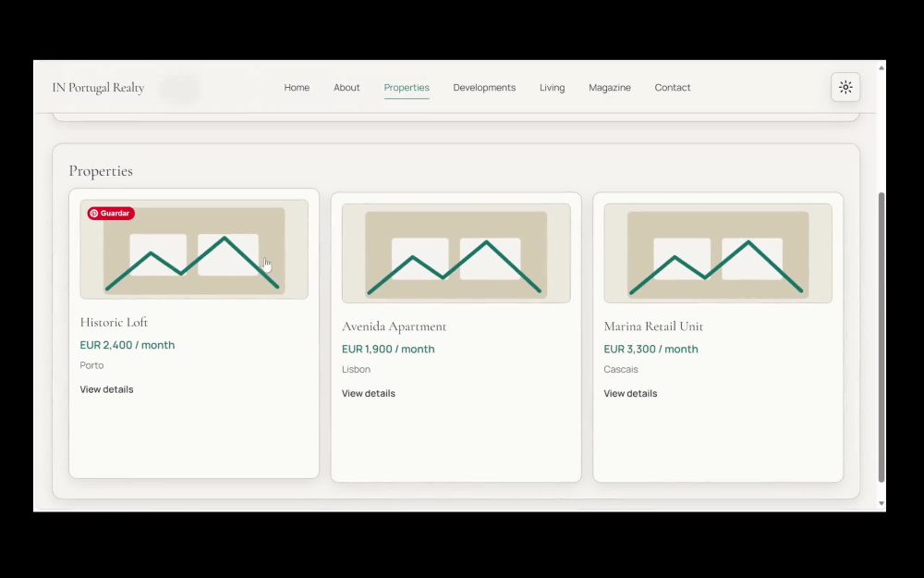Click the Properties section heading

point(101,171)
